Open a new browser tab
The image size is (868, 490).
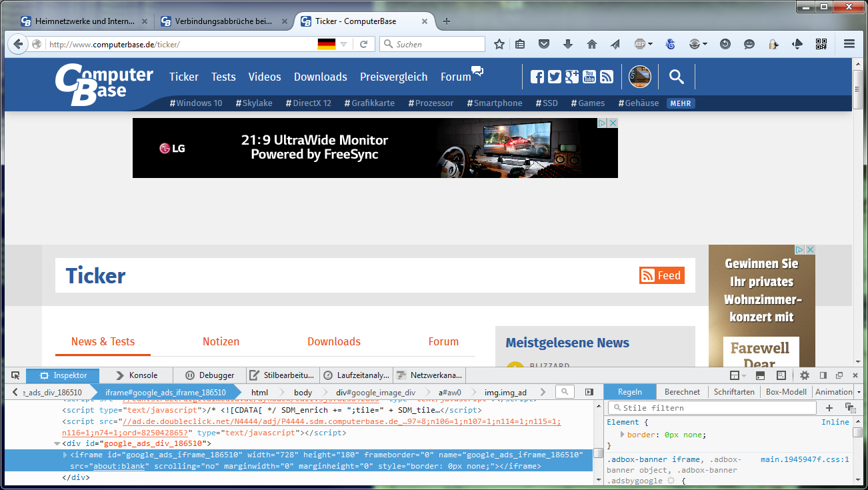click(446, 21)
